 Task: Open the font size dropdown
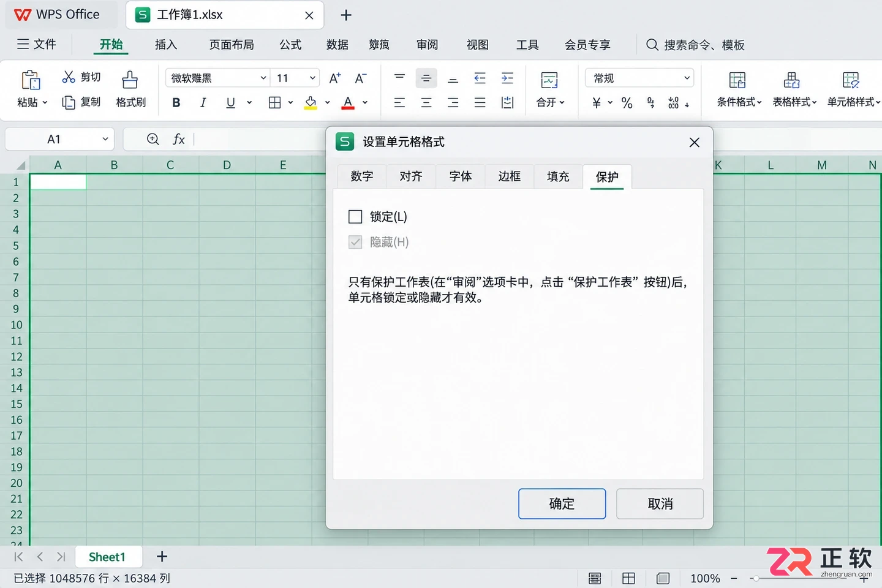[312, 78]
